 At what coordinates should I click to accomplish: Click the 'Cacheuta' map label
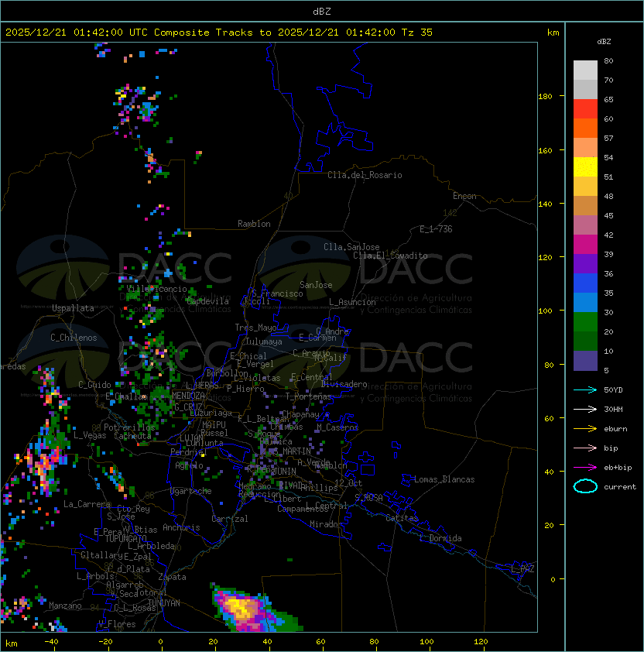[x=132, y=436]
